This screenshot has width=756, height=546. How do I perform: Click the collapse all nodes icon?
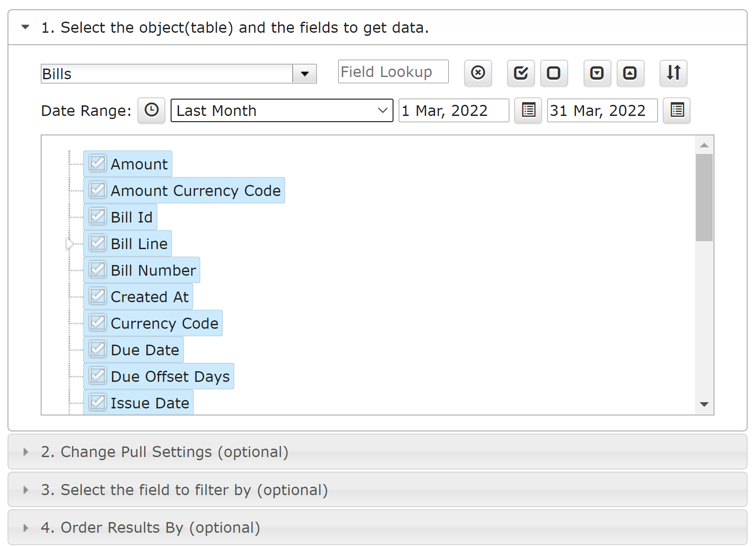point(630,73)
